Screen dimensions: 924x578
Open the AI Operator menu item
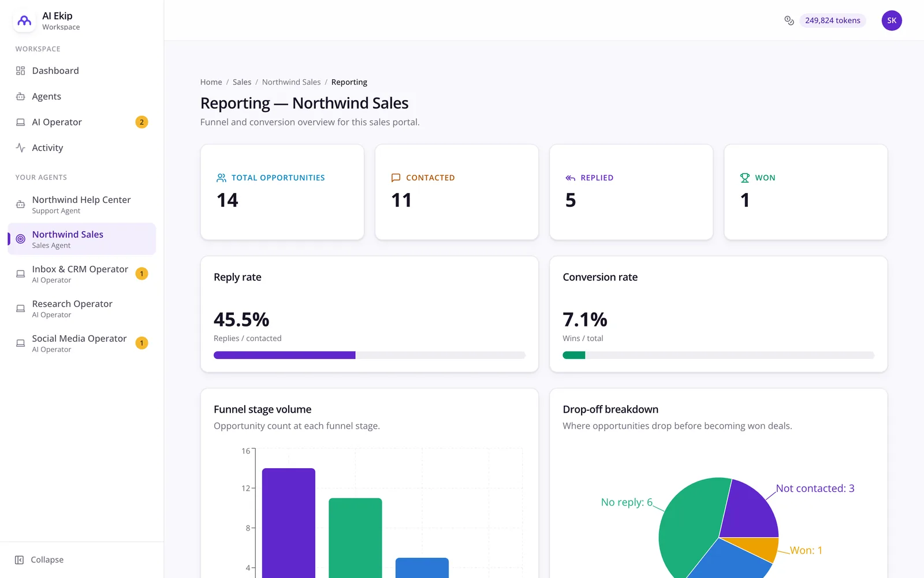tap(82, 122)
